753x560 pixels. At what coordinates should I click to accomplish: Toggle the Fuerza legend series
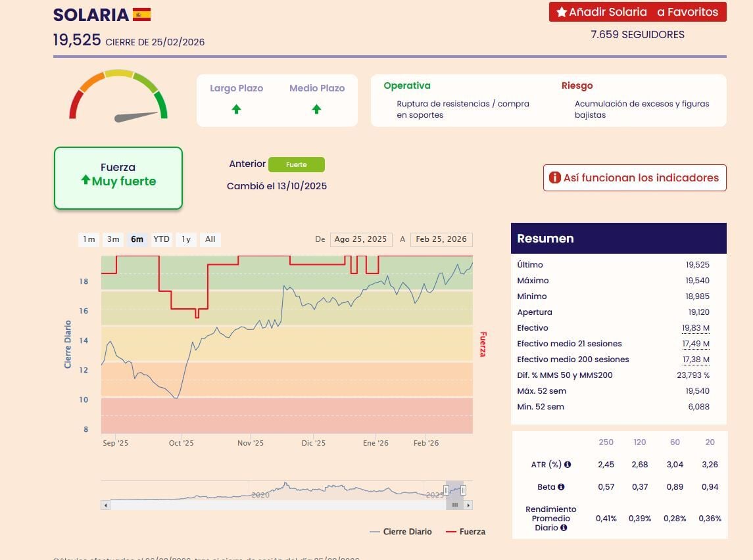click(466, 532)
